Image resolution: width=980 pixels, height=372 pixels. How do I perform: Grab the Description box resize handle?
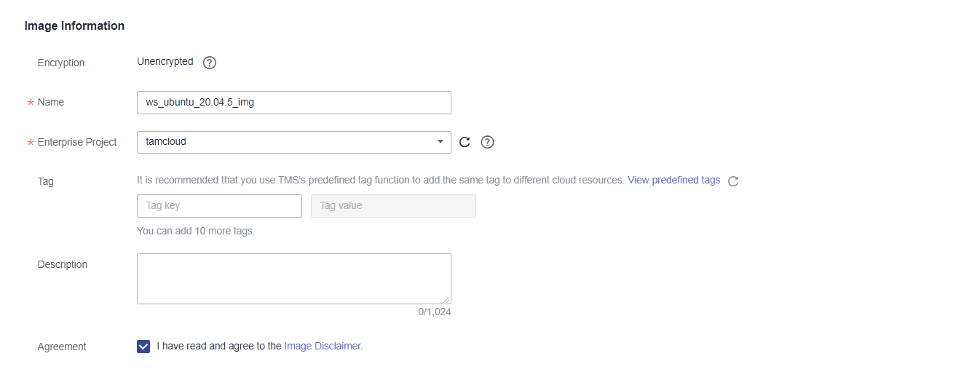point(446,299)
